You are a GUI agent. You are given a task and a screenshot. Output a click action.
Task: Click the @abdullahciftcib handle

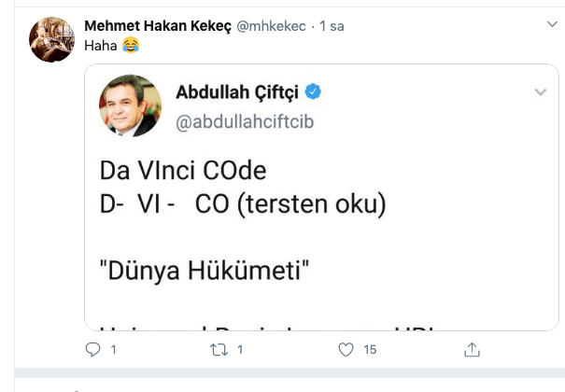tap(245, 122)
